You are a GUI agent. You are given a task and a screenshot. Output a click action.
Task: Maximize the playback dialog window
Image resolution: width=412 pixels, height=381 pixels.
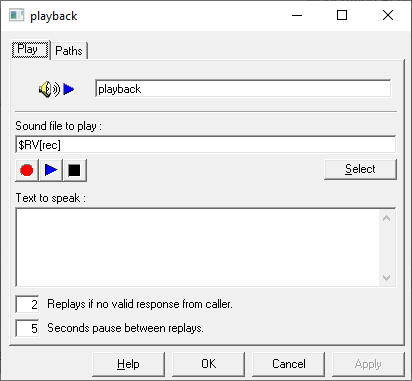tap(342, 15)
